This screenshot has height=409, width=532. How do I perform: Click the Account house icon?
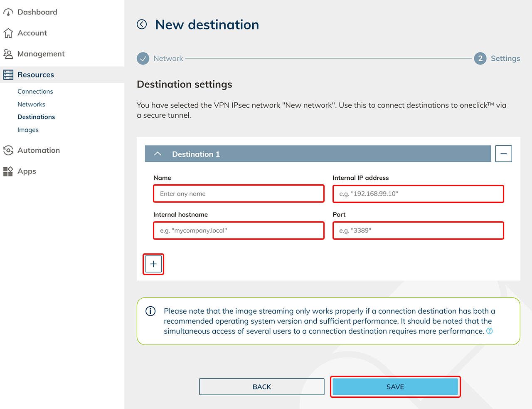click(8, 33)
